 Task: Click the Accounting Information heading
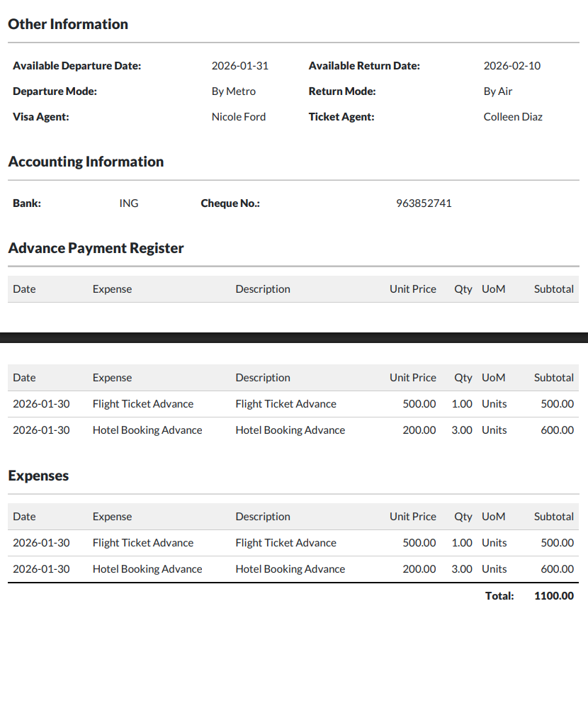(86, 162)
